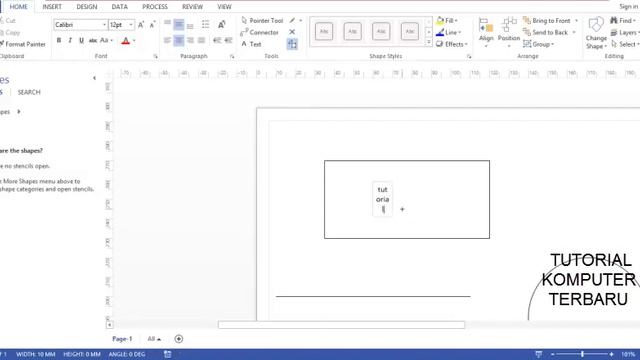Apply the fourth shape style thumbnail

click(410, 31)
